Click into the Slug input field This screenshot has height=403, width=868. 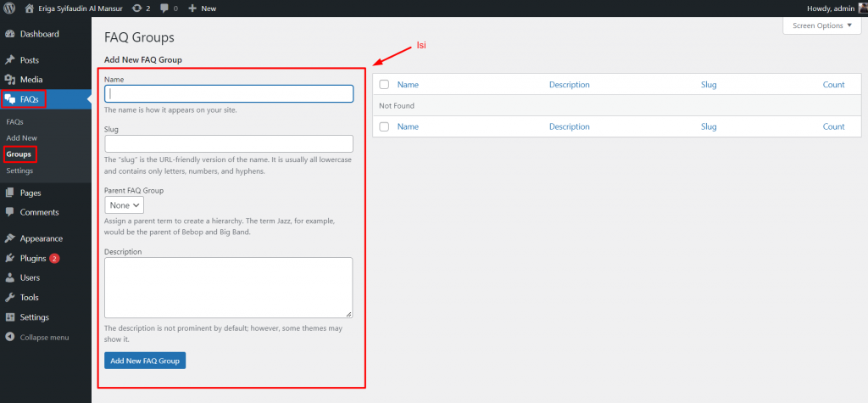(229, 143)
